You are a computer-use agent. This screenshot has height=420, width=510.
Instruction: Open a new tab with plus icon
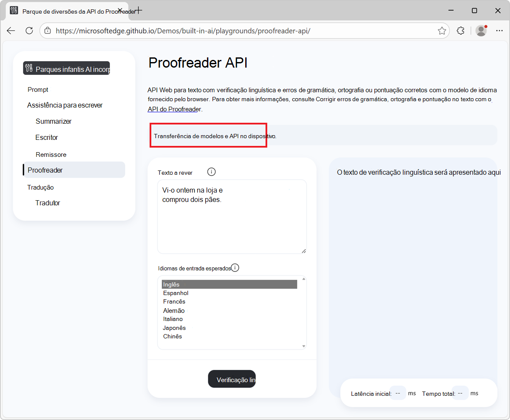tap(138, 11)
